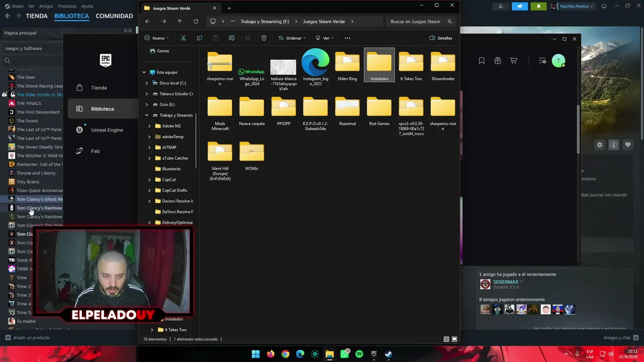This screenshot has height=362, width=644.
Task: Navigate back in File Explorer
Action: click(x=147, y=22)
